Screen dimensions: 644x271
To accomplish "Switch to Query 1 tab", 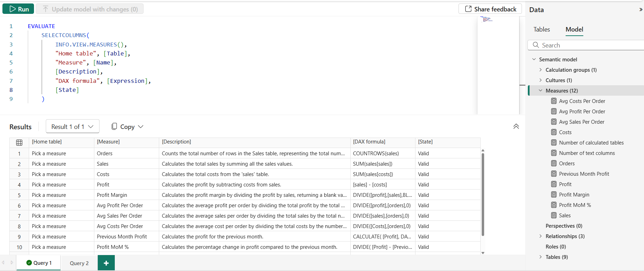I will (x=39, y=263).
